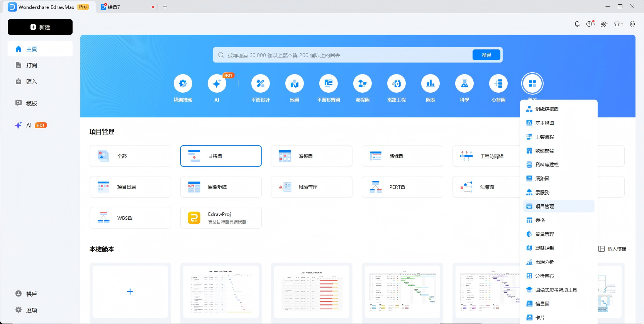644x324 pixels.
Task: Open the top-right settings gear icon
Action: click(632, 24)
